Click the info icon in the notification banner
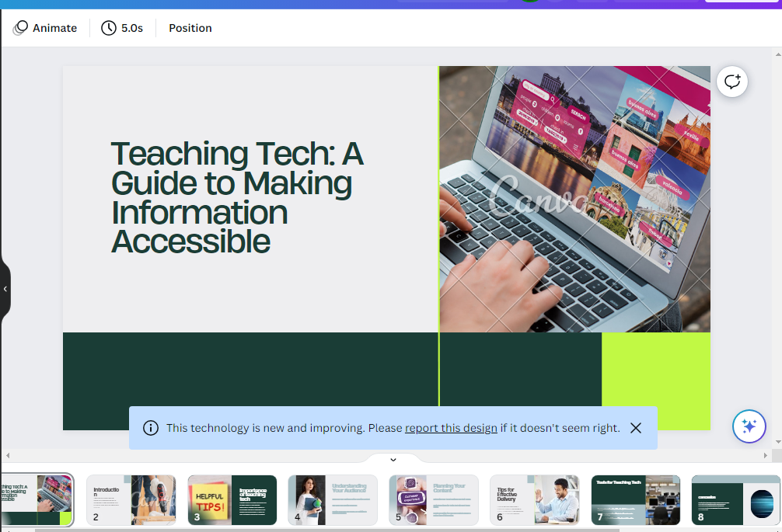This screenshot has height=532, width=782. (151, 428)
